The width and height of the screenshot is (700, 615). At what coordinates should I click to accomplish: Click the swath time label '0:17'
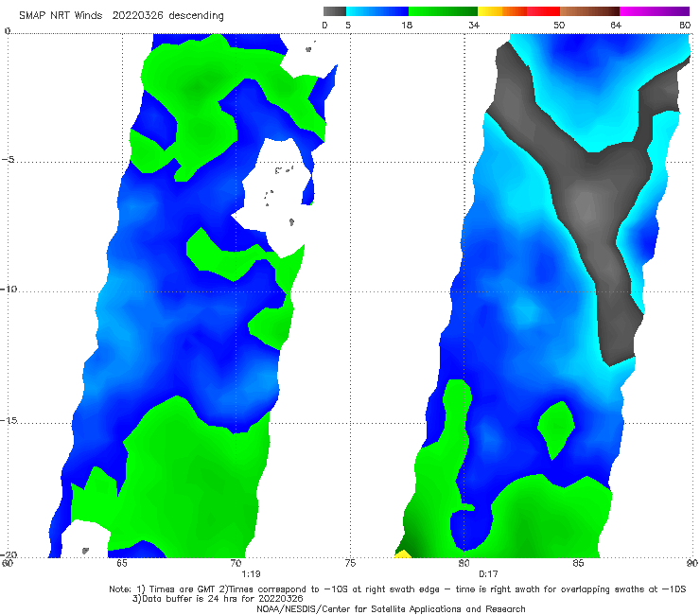[x=488, y=574]
